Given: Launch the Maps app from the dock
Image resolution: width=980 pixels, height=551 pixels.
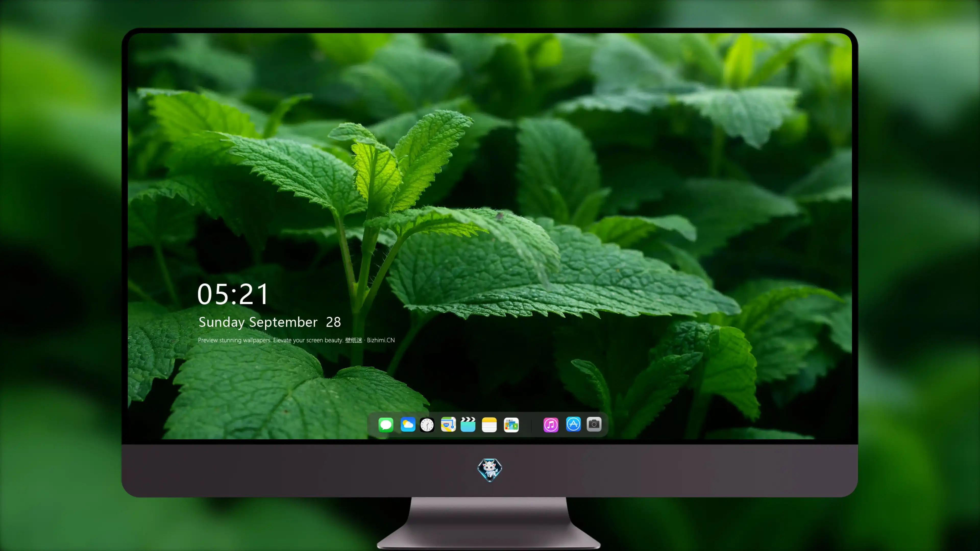Looking at the screenshot, I should 448,424.
